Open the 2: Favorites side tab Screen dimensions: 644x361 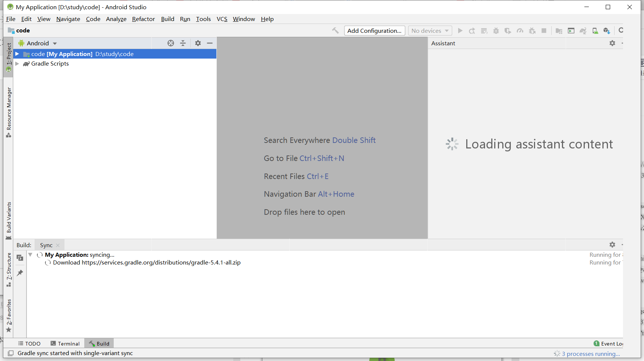point(9,316)
